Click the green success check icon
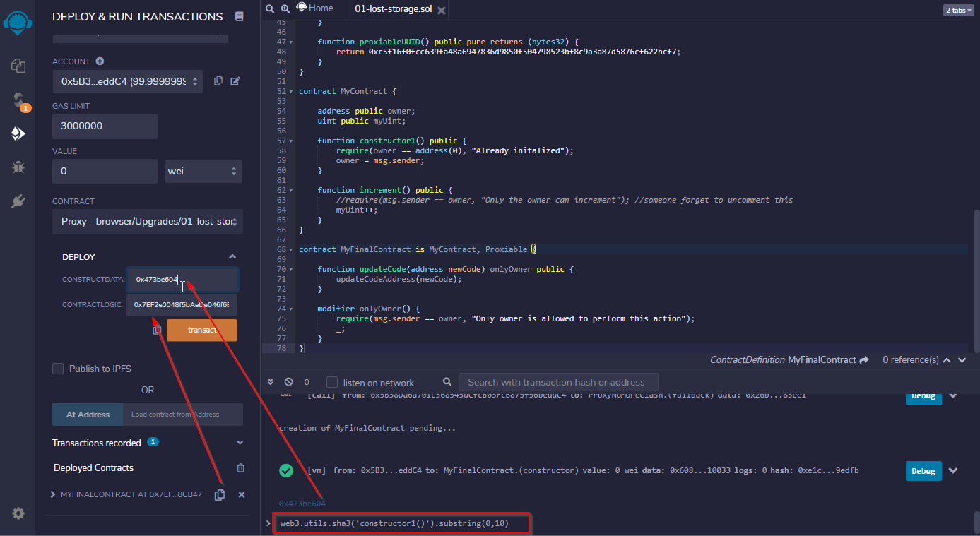 pyautogui.click(x=286, y=470)
